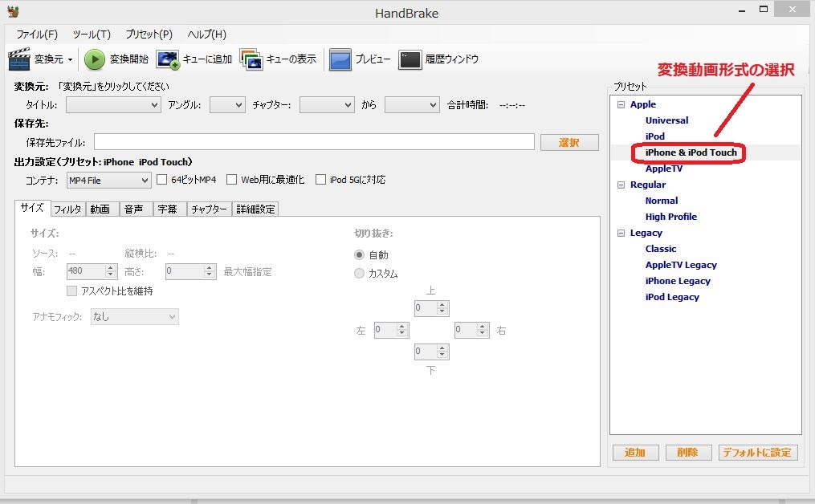The height and width of the screenshot is (504, 815).
Task: Select the High Profile preset
Action: 671,217
